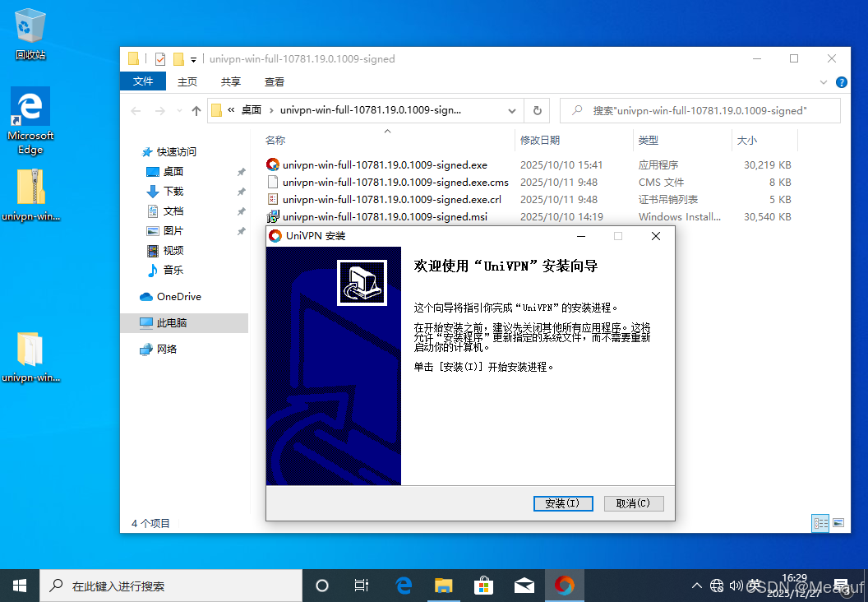Open 音乐 in navigation pane
This screenshot has width=868, height=602.
pyautogui.click(x=173, y=271)
